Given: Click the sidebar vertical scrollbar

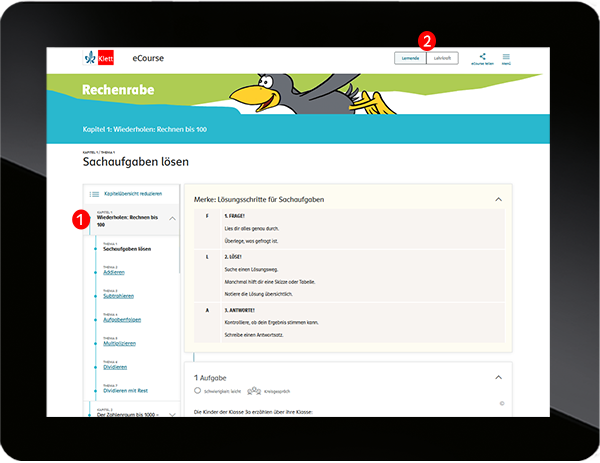Looking at the screenshot, I should 179,230.
